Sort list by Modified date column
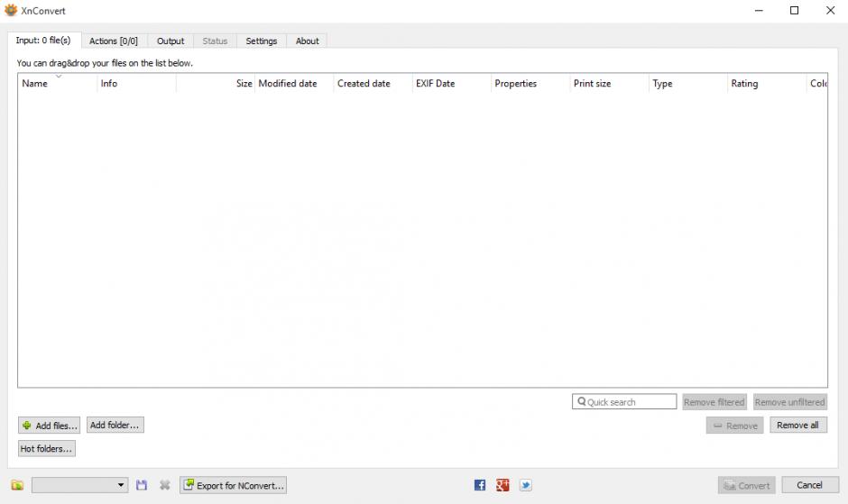Screen dimensions: 848x504 point(294,83)
